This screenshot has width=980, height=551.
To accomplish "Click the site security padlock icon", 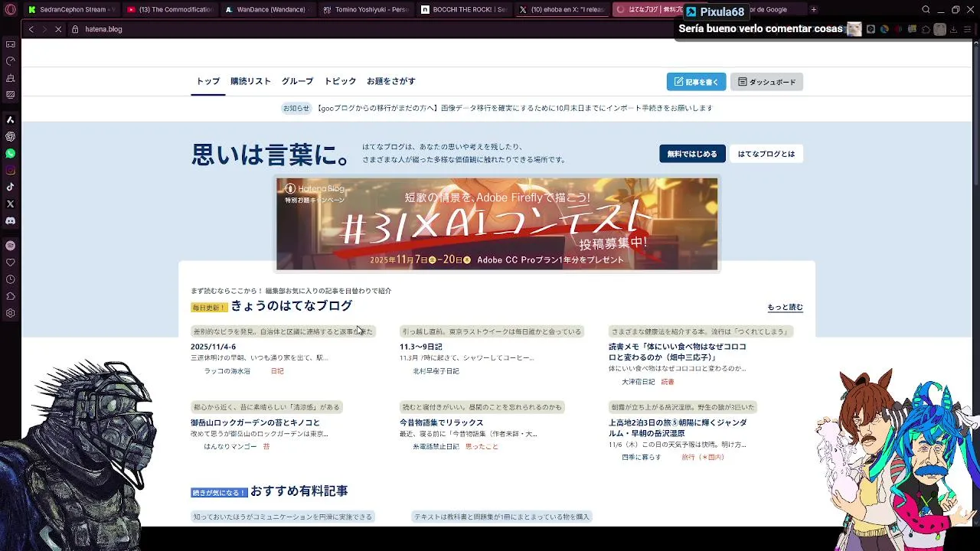I will point(75,29).
